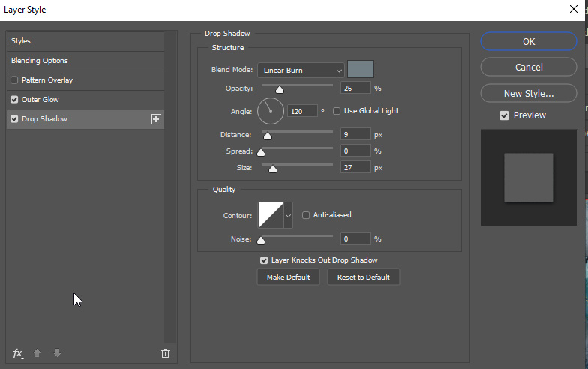Close the Layer Style dialog

coord(573,9)
